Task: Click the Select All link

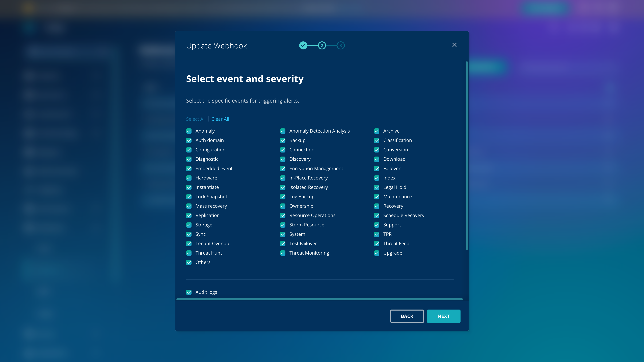Action: pos(196,119)
